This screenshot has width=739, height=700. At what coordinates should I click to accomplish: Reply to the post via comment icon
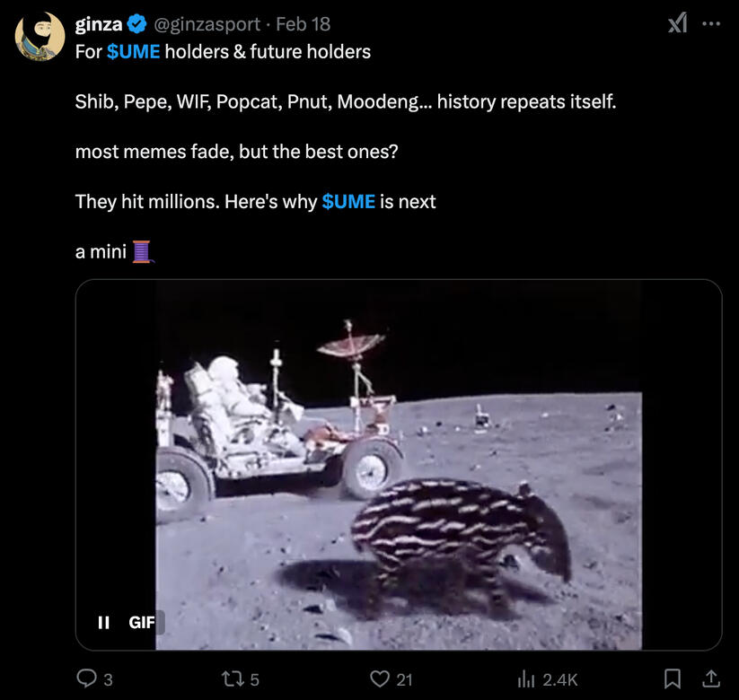coord(87,679)
